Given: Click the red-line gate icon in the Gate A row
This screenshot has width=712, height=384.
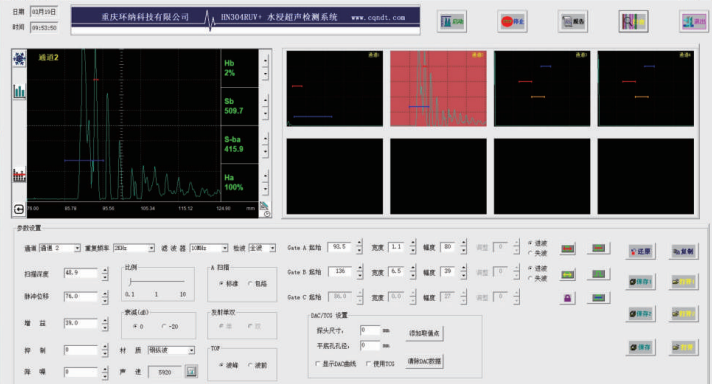Looking at the screenshot, I should pyautogui.click(x=598, y=248).
